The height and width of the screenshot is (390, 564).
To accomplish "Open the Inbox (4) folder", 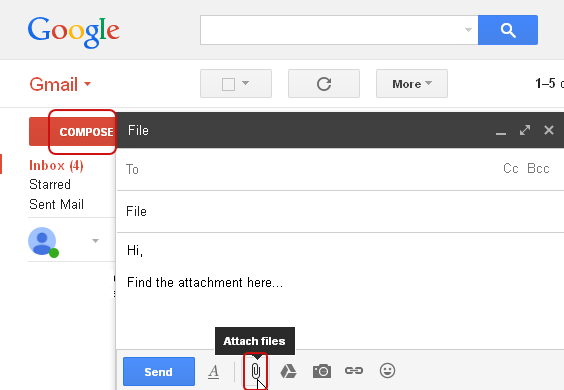I will coord(56,165).
